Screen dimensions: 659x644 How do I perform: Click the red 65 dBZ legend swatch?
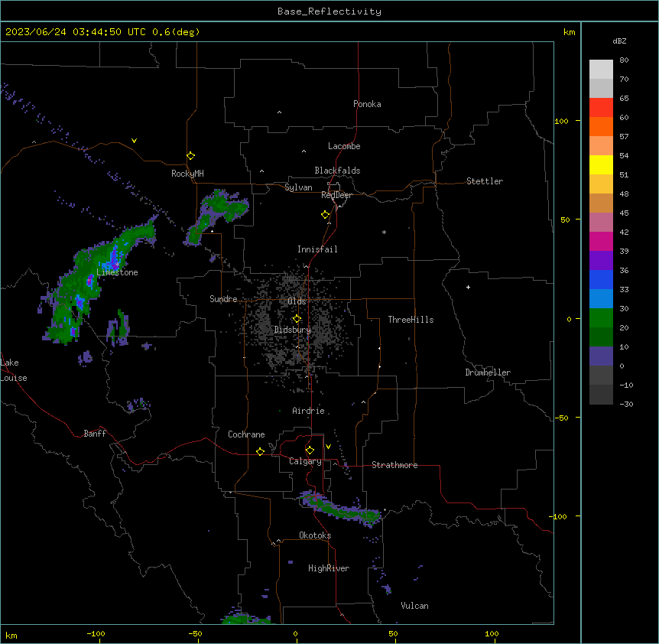pyautogui.click(x=601, y=107)
